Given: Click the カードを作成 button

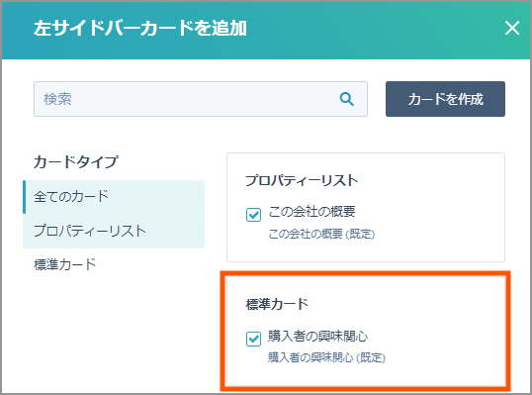Looking at the screenshot, I should pos(445,99).
